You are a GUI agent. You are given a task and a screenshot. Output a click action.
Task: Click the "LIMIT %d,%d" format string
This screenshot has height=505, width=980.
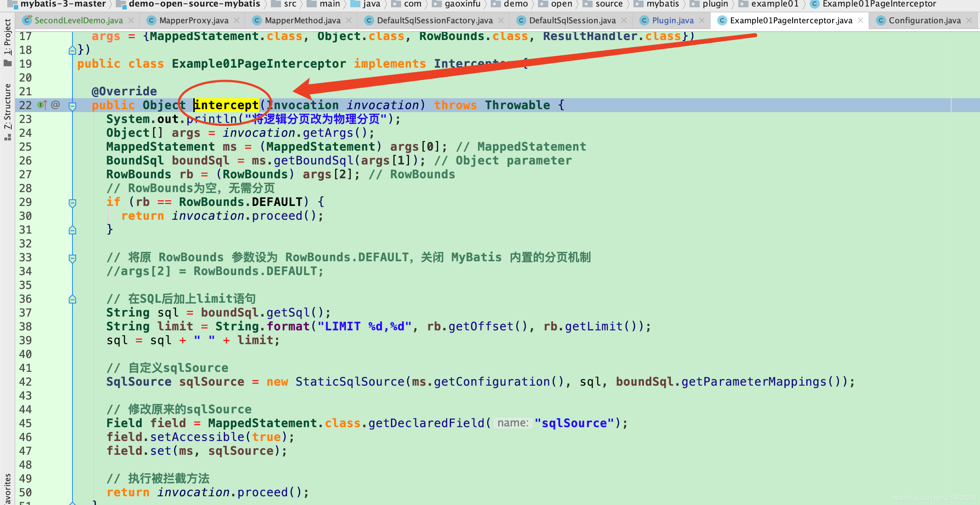[364, 326]
